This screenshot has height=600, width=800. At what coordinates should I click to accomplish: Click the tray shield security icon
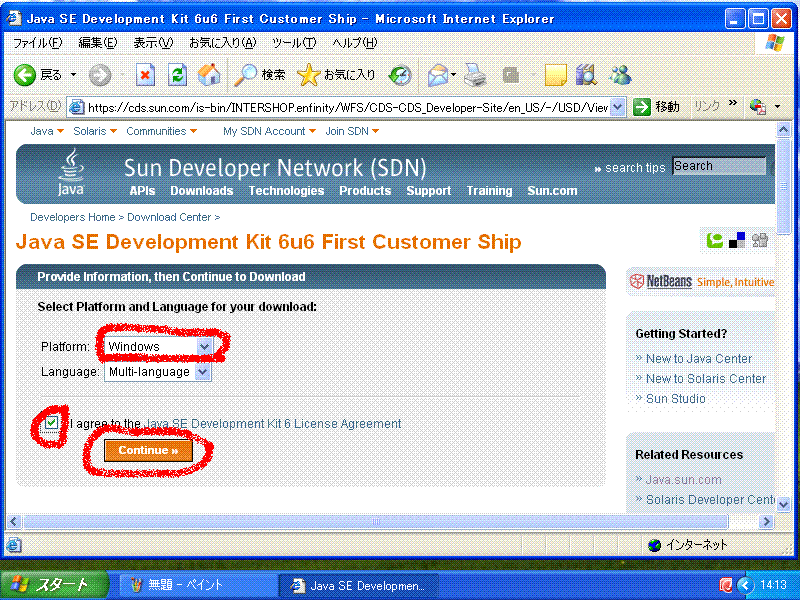click(725, 585)
